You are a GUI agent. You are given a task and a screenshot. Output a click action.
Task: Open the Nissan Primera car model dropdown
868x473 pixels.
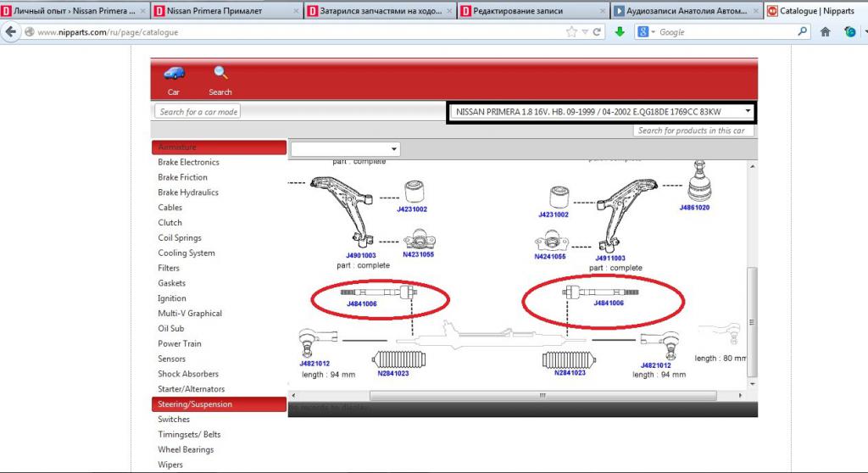point(601,112)
